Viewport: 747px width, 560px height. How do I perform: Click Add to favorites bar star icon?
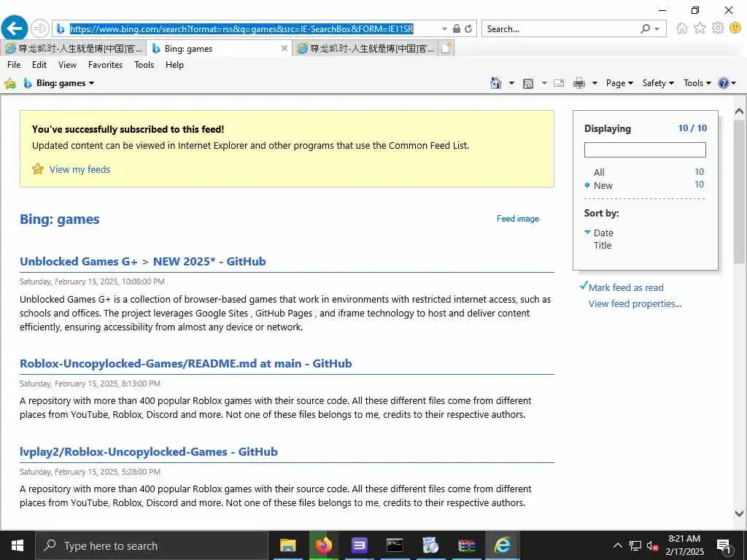[x=10, y=84]
